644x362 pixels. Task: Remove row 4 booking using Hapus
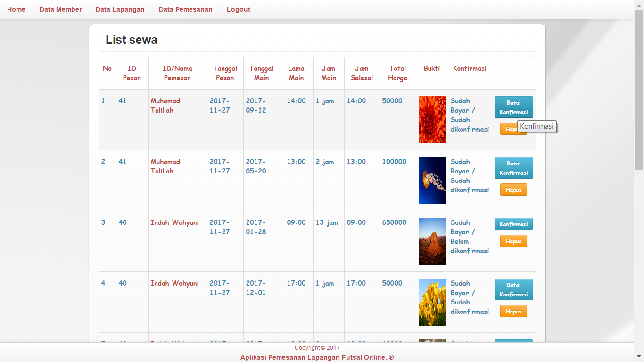coord(513,311)
